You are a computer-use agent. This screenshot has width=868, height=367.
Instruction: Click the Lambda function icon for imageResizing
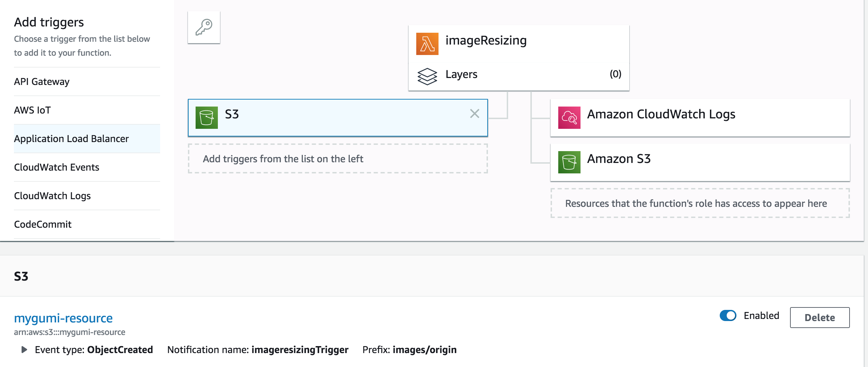coord(427,44)
